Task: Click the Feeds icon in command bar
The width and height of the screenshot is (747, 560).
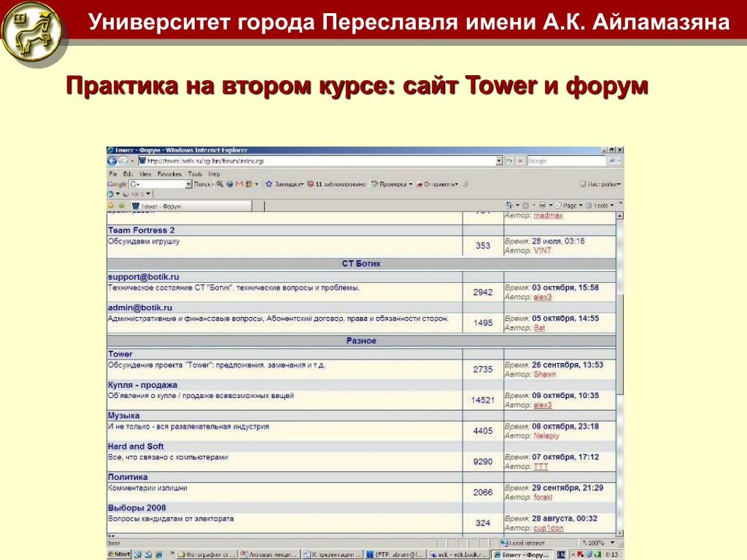Action: point(526,205)
